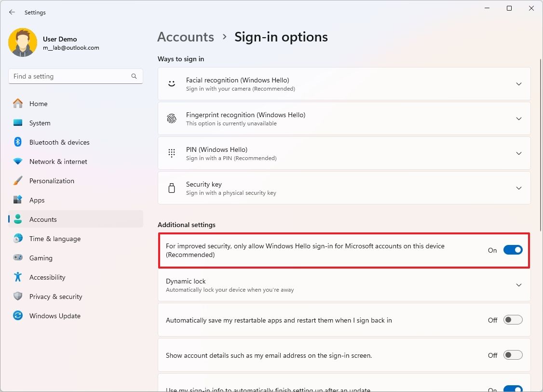Enable showing account details on sign-in screen
This screenshot has width=543, height=392.
(513, 355)
